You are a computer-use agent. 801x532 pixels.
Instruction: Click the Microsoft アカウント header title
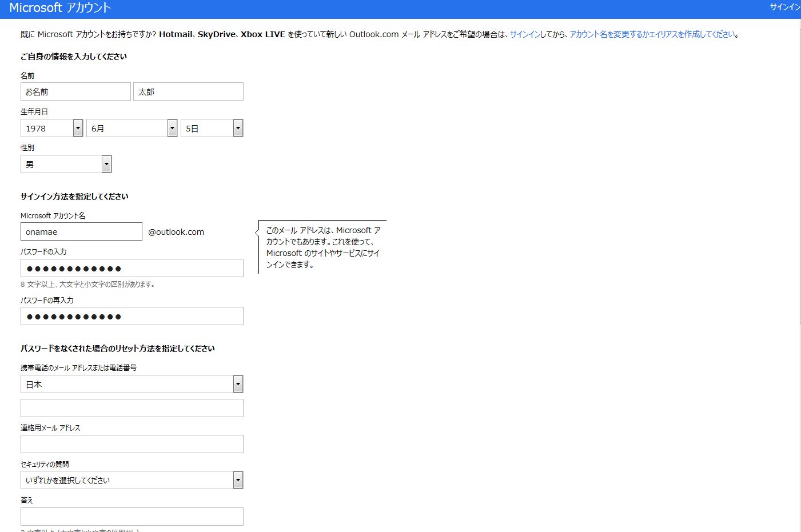(x=60, y=8)
